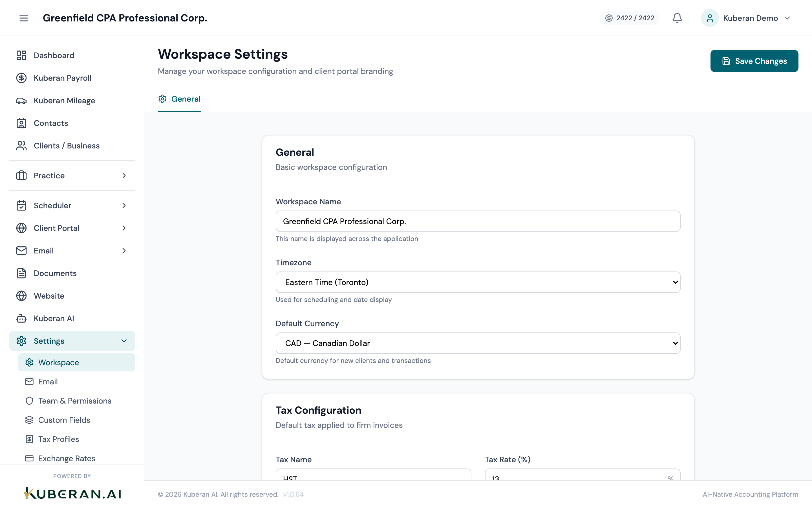Open Tax Profiles settings
The image size is (812, 508).
click(76, 439)
